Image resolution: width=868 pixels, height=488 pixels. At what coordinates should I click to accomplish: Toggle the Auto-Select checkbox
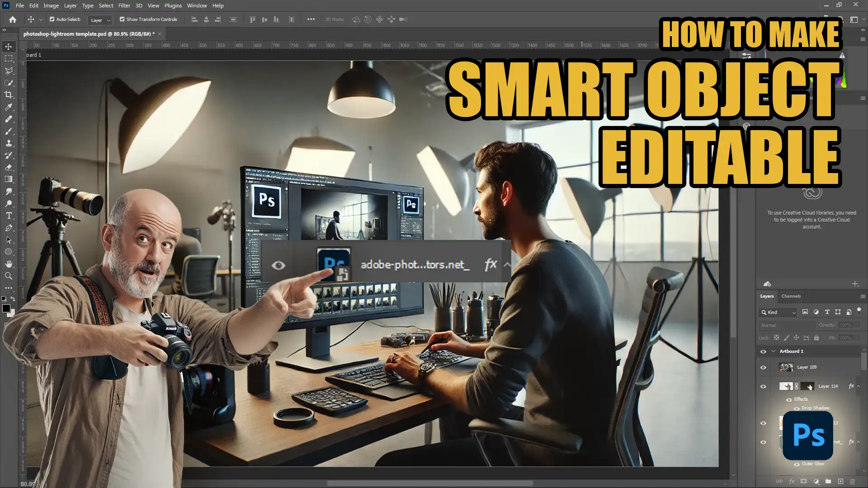52,19
